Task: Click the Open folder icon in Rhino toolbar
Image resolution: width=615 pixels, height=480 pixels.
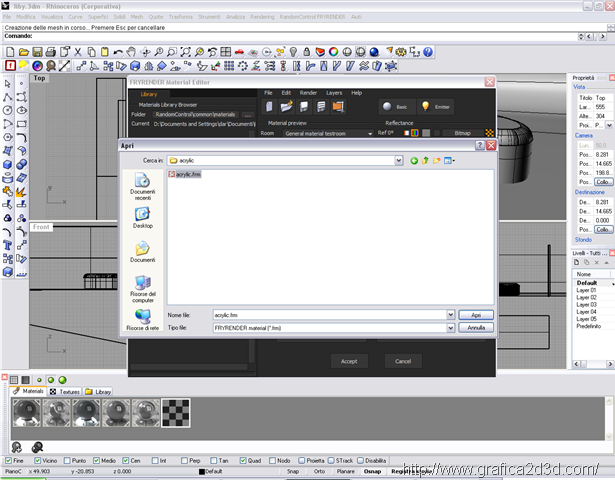Action: point(24,52)
